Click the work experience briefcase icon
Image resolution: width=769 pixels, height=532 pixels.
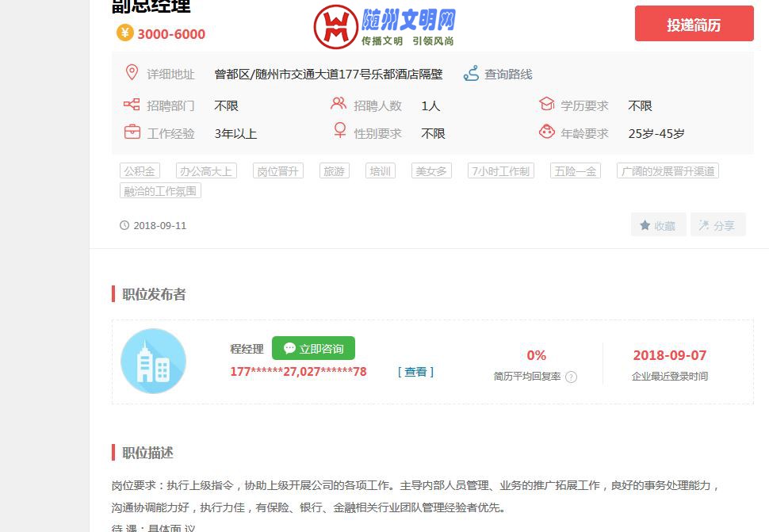click(x=132, y=132)
